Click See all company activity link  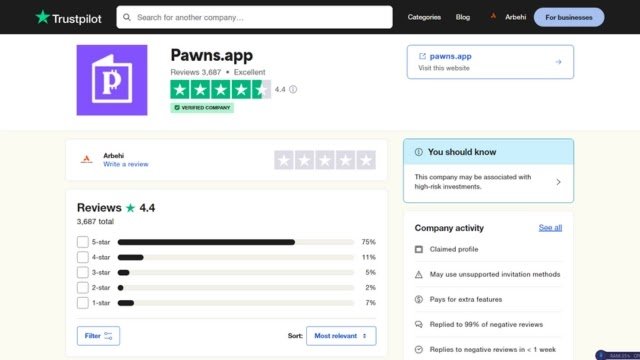coord(550,228)
